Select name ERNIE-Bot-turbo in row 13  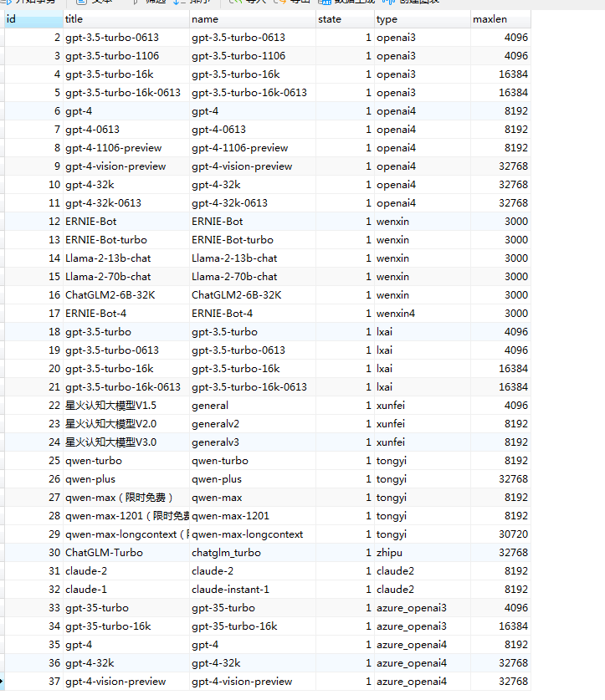(x=253, y=240)
